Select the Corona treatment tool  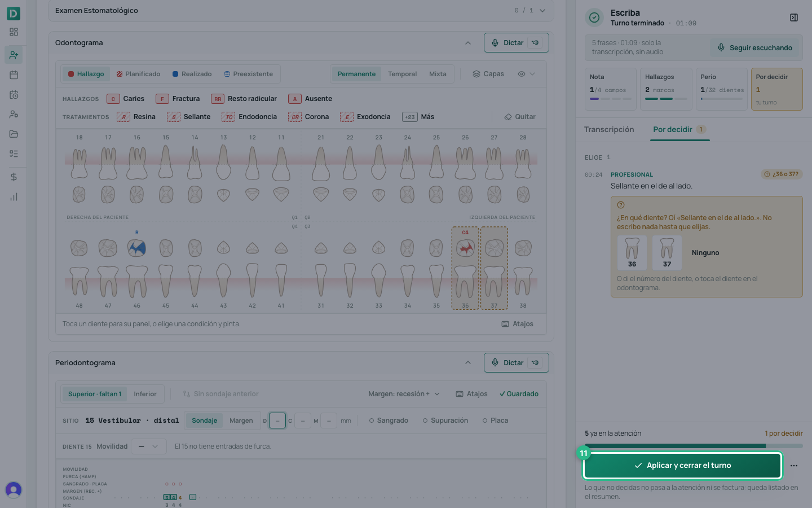tap(308, 117)
